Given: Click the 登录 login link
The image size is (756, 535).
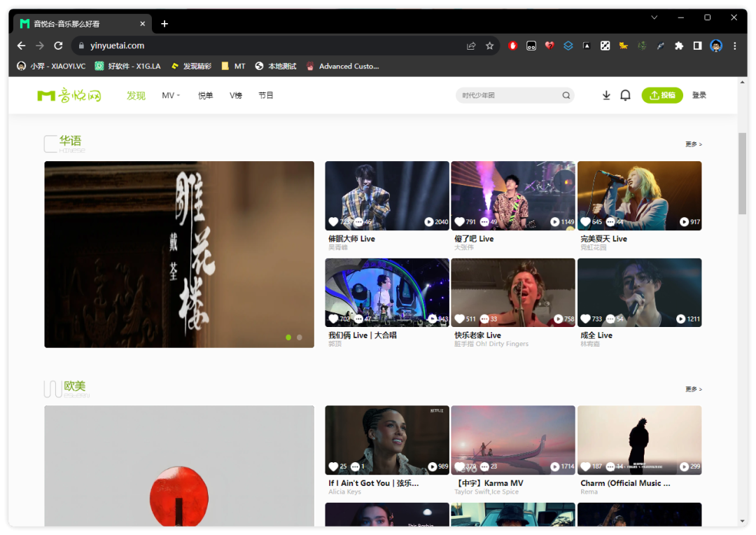Looking at the screenshot, I should coord(699,95).
